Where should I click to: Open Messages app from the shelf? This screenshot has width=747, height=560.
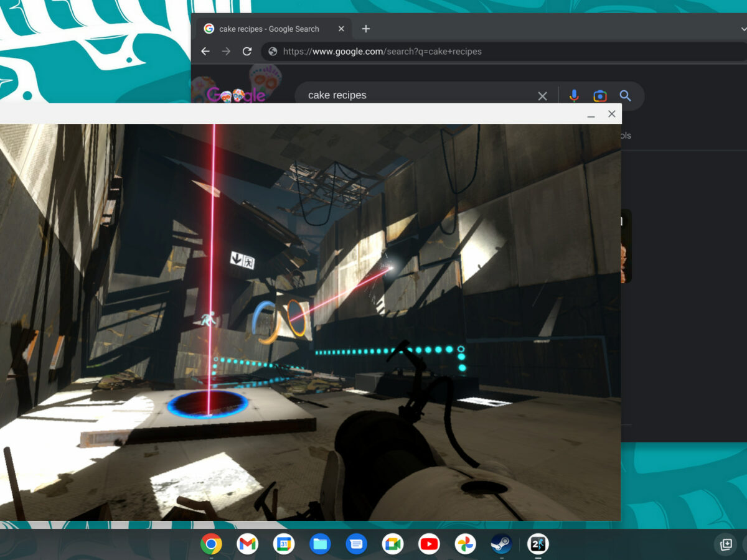click(356, 544)
